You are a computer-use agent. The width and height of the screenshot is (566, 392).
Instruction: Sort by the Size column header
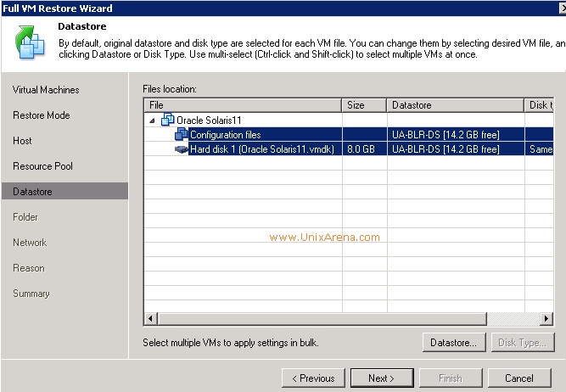click(364, 105)
